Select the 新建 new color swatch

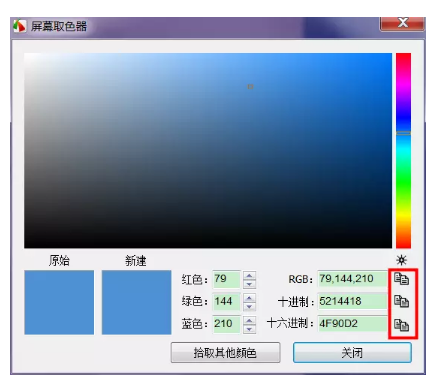tap(136, 302)
